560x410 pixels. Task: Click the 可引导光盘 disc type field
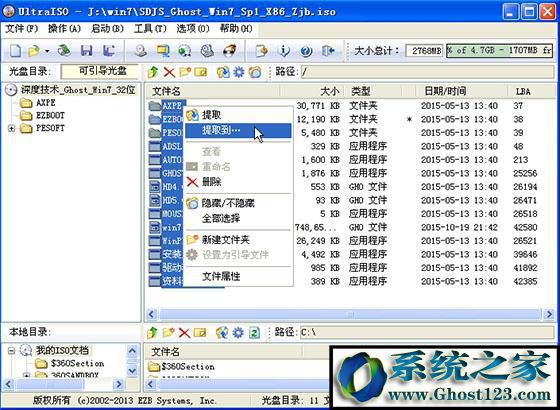(100, 71)
